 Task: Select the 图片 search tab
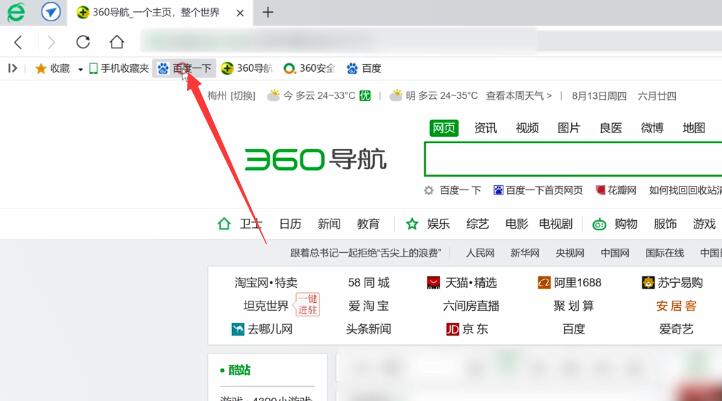click(x=569, y=128)
